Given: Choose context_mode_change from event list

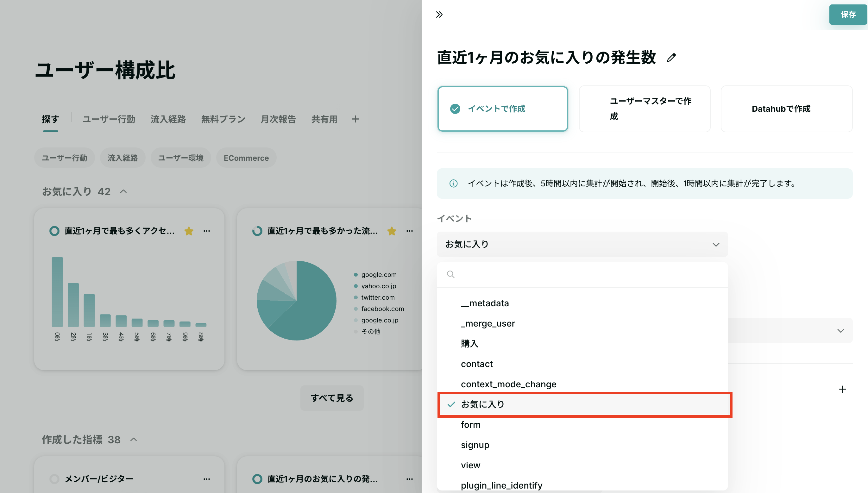Looking at the screenshot, I should point(582,384).
